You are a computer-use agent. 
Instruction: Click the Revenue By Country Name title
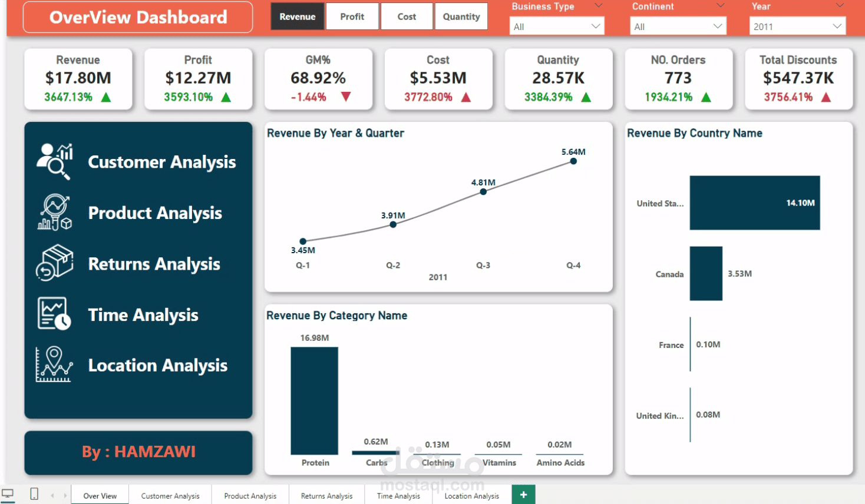point(695,133)
